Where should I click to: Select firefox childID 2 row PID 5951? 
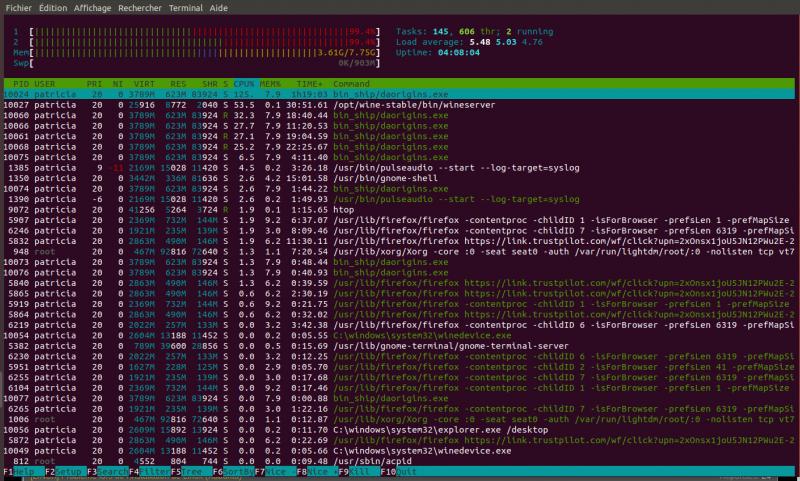pos(399,367)
